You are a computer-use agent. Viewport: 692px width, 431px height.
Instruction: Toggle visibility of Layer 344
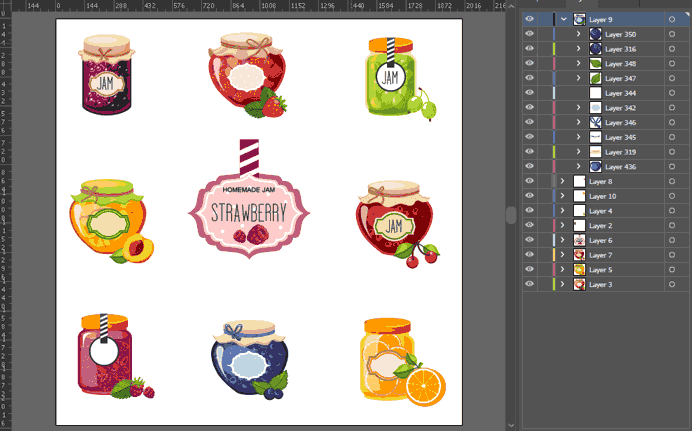tap(530, 93)
